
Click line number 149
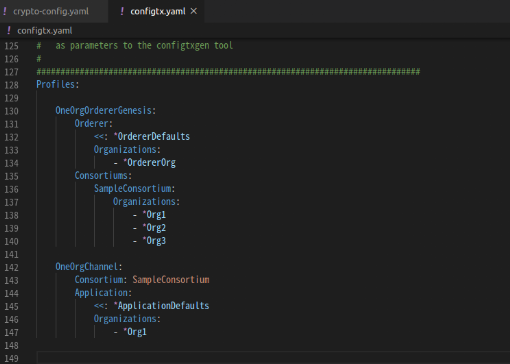coord(11,358)
